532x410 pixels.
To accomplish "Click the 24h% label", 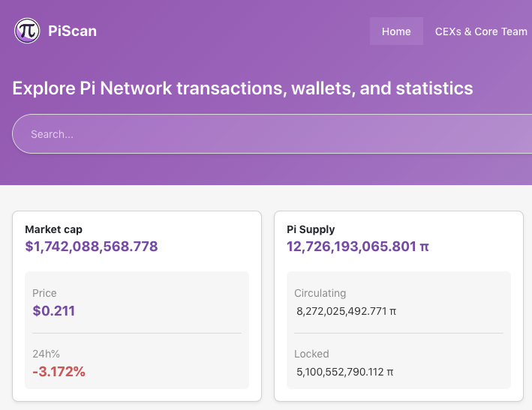I will 46,354.
